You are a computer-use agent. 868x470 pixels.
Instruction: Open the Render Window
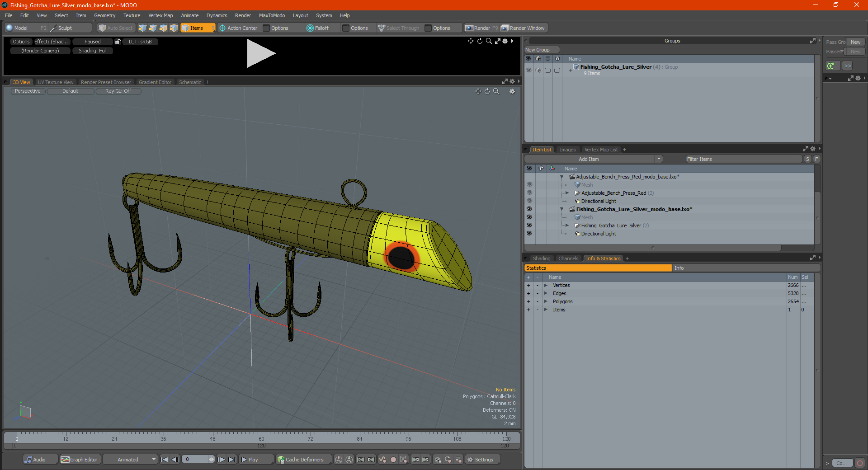pos(524,28)
